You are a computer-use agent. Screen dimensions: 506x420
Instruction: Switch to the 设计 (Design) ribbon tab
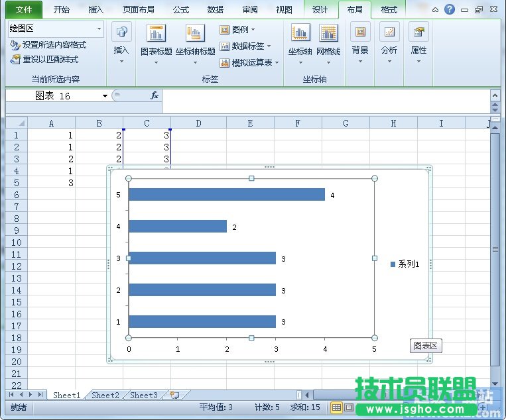(x=320, y=10)
